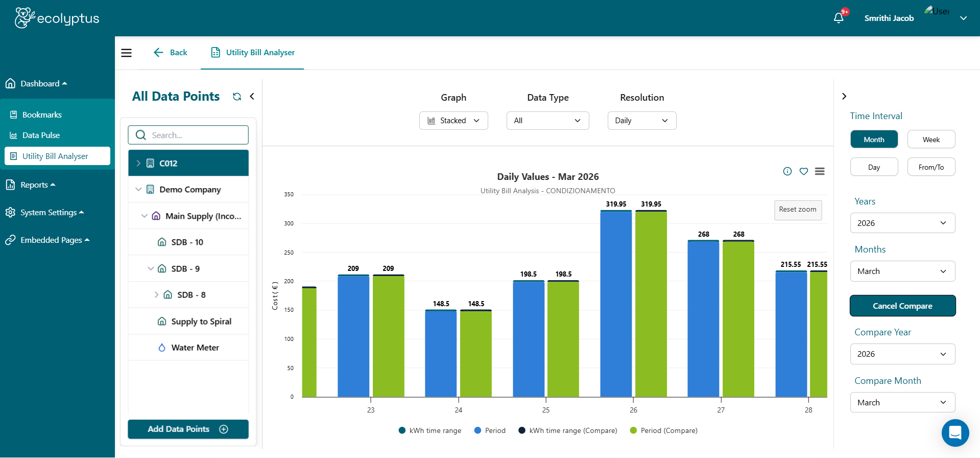Open the Graph type Stacked dropdown
This screenshot has height=458, width=980.
453,121
